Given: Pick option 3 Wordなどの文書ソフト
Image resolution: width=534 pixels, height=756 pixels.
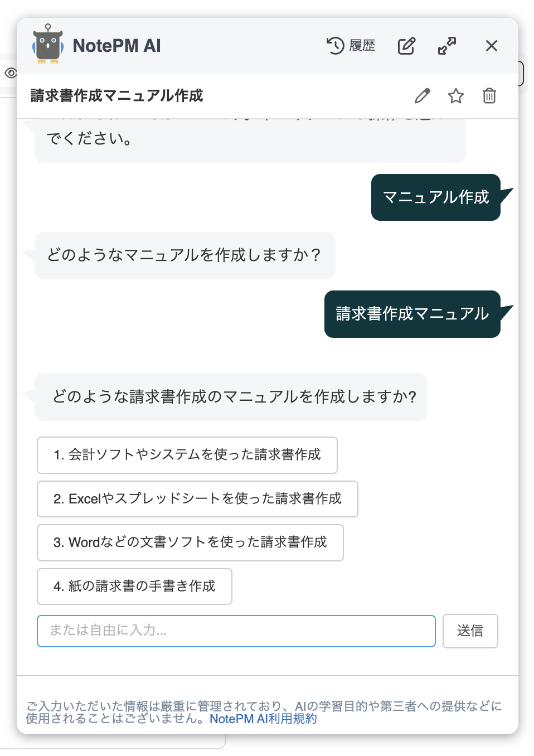Looking at the screenshot, I should (x=190, y=542).
